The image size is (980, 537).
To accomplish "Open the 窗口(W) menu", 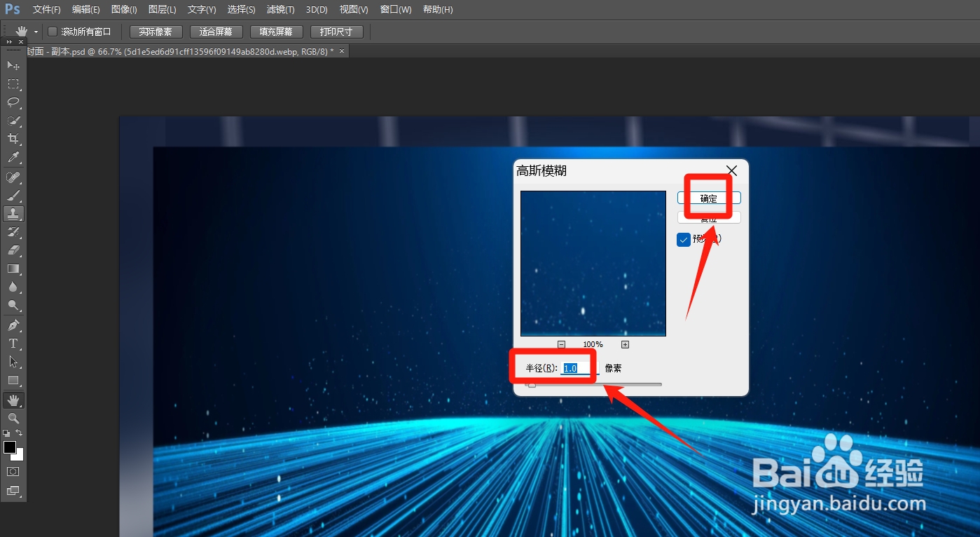I will 396,10.
